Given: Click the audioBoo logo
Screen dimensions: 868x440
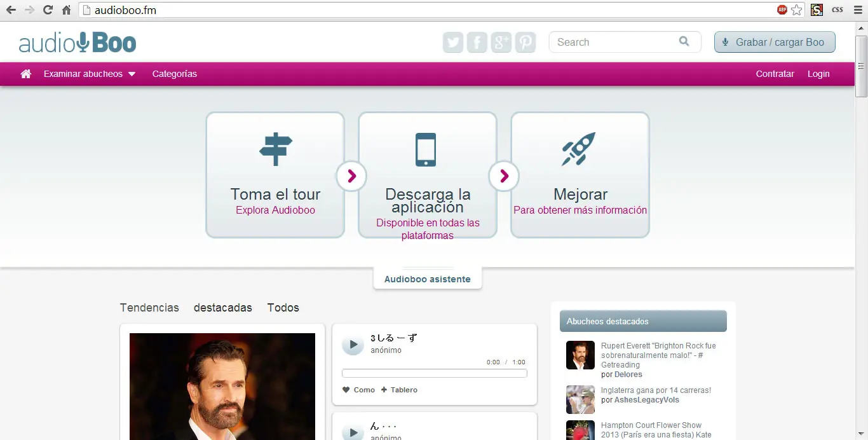Looking at the screenshot, I should point(78,43).
